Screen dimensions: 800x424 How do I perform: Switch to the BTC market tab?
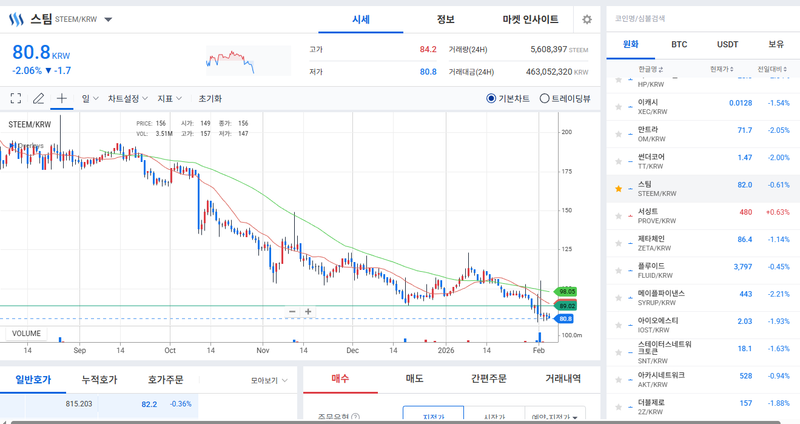pos(679,45)
